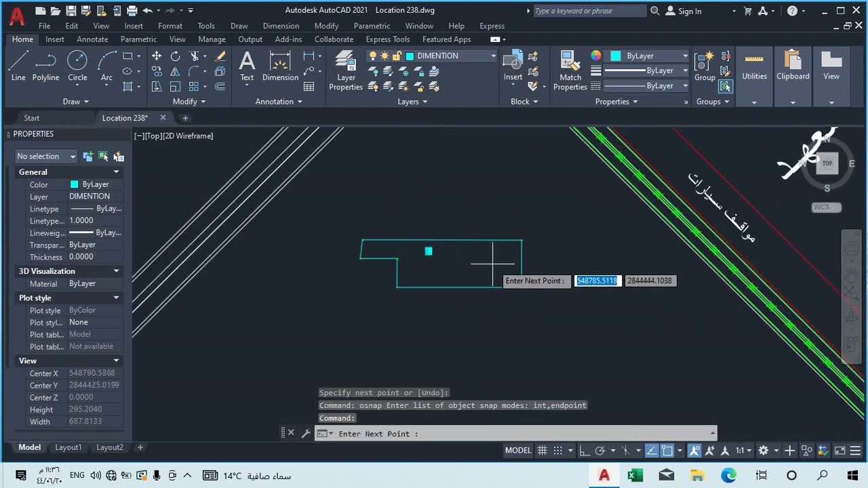This screenshot has height=488, width=868.
Task: Click the X coordinate input field
Action: click(x=597, y=281)
